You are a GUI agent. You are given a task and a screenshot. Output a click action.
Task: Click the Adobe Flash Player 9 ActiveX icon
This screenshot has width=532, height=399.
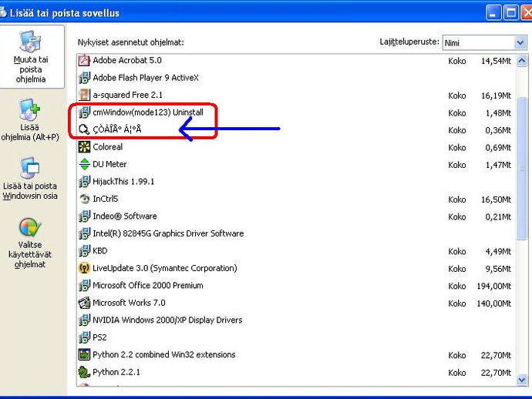84,78
